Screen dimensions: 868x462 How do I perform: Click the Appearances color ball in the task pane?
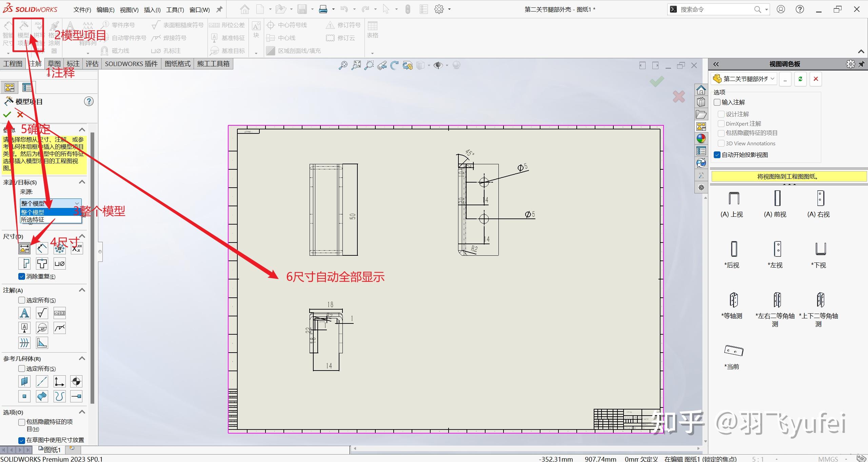coord(701,139)
